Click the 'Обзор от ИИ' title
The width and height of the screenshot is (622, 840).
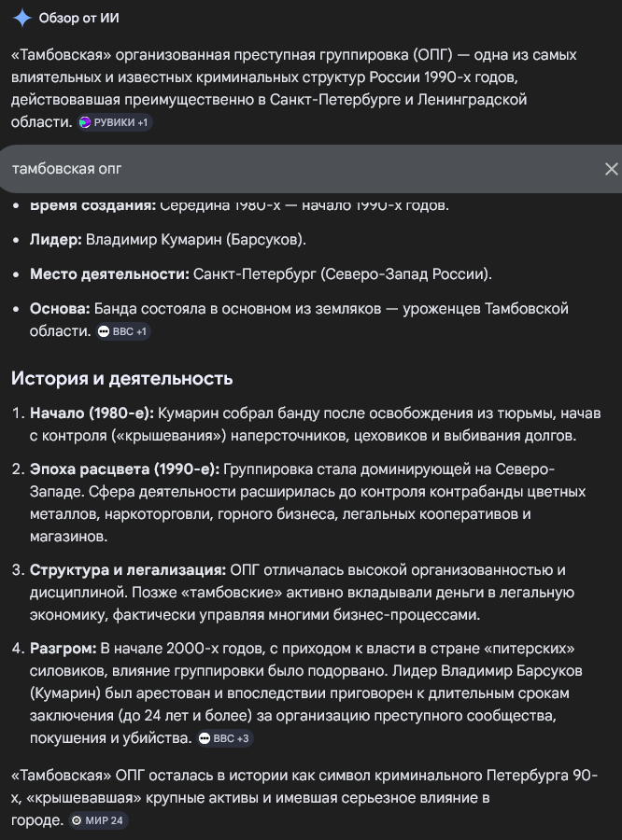tap(79, 19)
